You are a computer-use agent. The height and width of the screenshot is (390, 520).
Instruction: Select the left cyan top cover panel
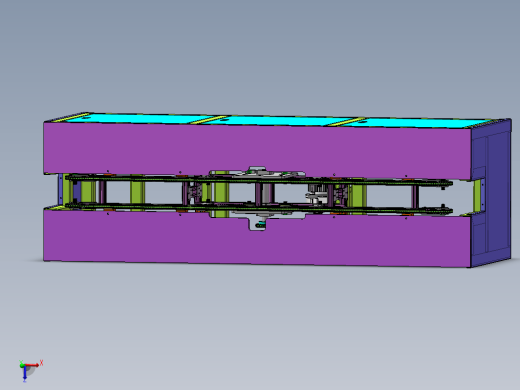[x=140, y=118]
